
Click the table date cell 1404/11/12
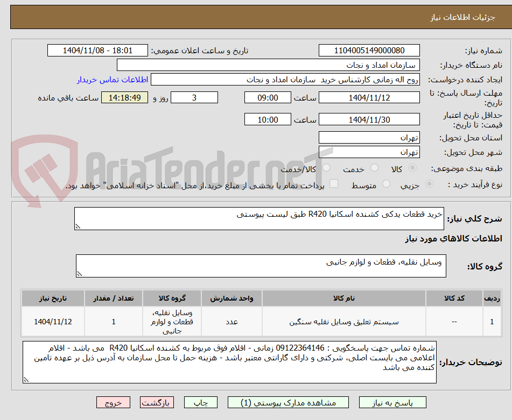[x=53, y=322]
